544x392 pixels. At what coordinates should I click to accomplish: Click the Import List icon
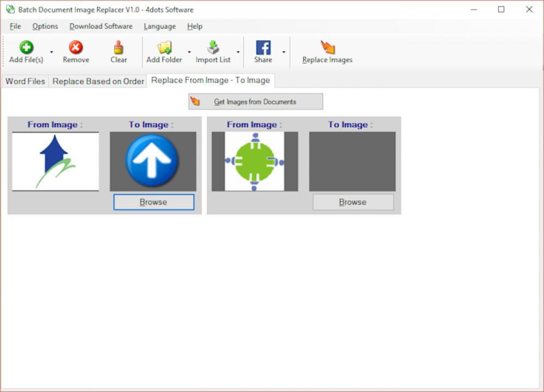[x=213, y=48]
